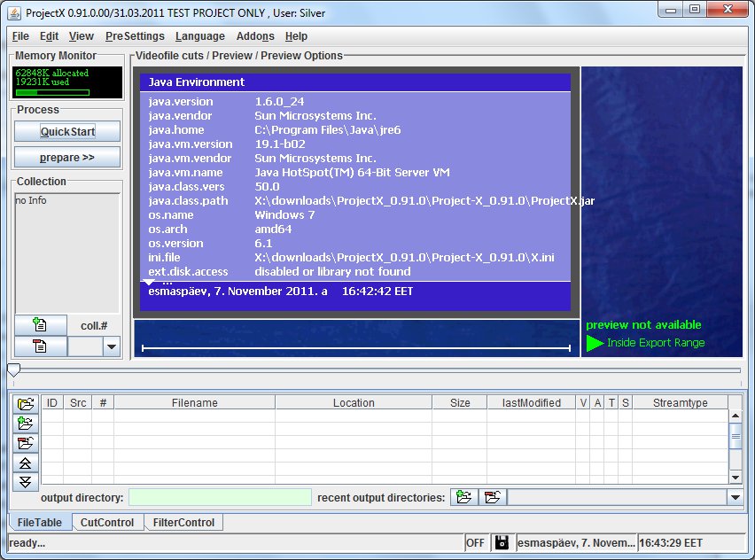Click the ID column header
Image resolution: width=755 pixels, height=560 pixels.
click(52, 402)
